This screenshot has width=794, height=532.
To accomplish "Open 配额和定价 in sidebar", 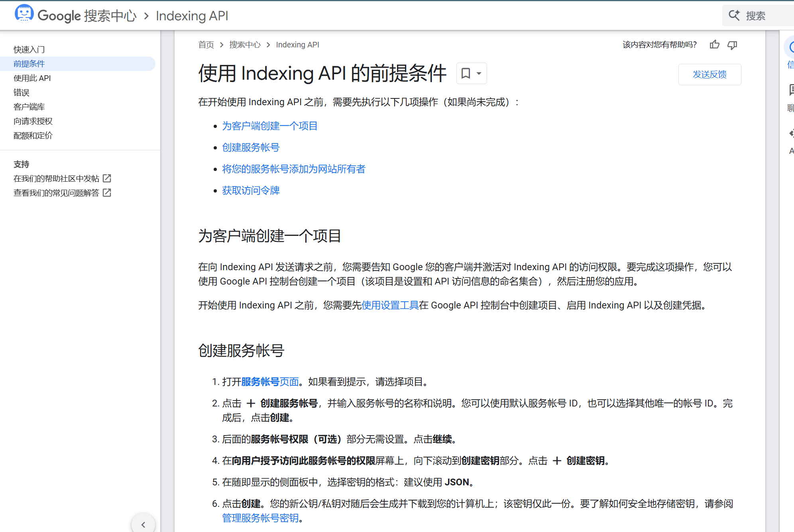I will pyautogui.click(x=33, y=135).
